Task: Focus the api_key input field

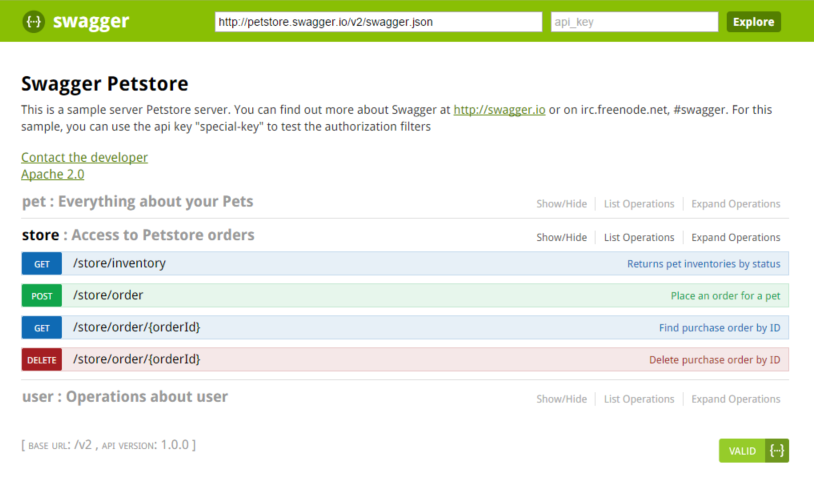Action: [634, 22]
